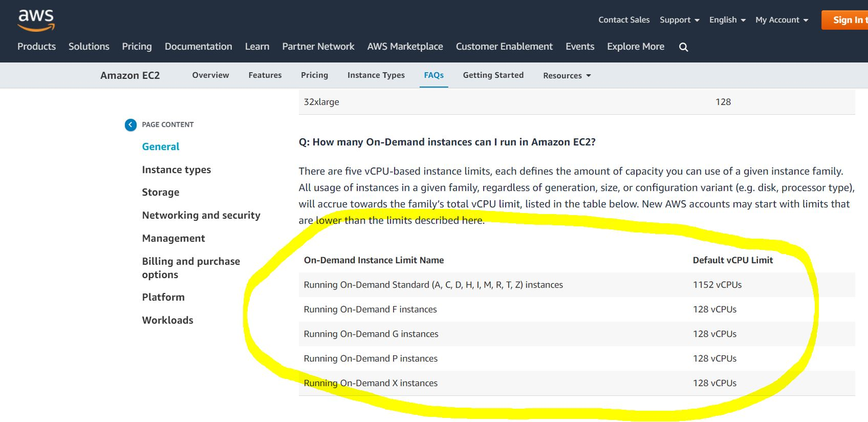Click Default vCPU Limit column header
This screenshot has width=868, height=422.
point(733,260)
